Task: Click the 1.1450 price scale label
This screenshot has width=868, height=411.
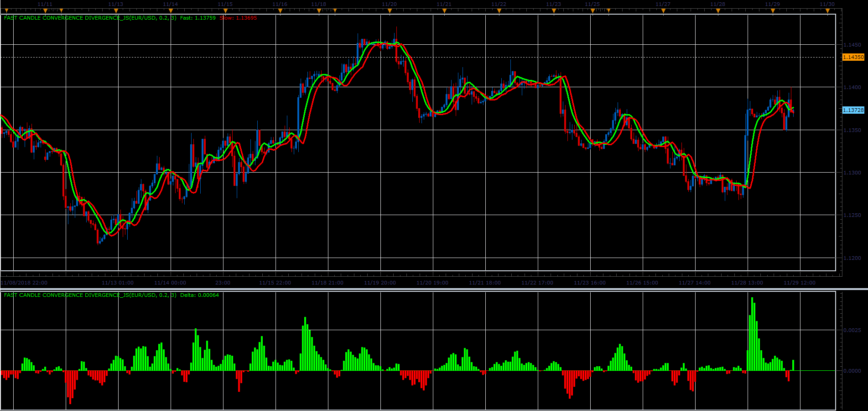Action: tap(852, 45)
